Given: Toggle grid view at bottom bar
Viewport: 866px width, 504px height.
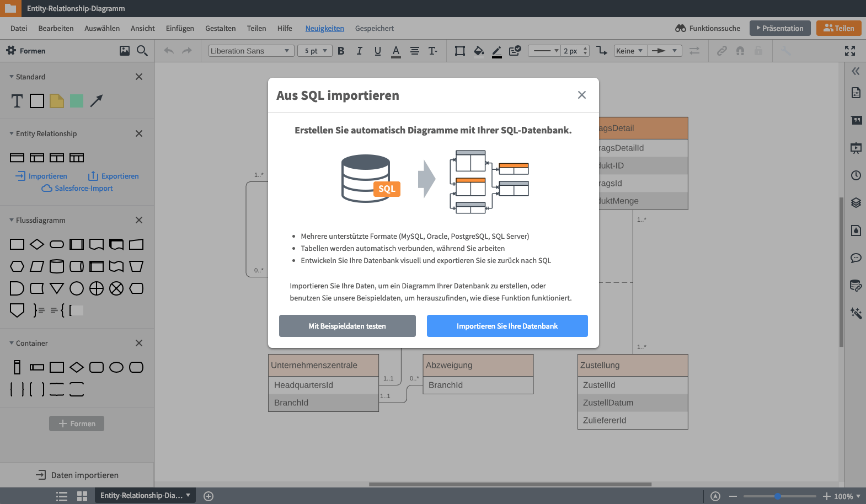Looking at the screenshot, I should click(82, 496).
